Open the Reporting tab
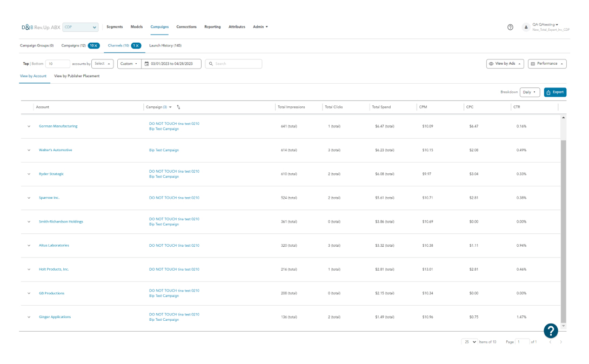 212,27
